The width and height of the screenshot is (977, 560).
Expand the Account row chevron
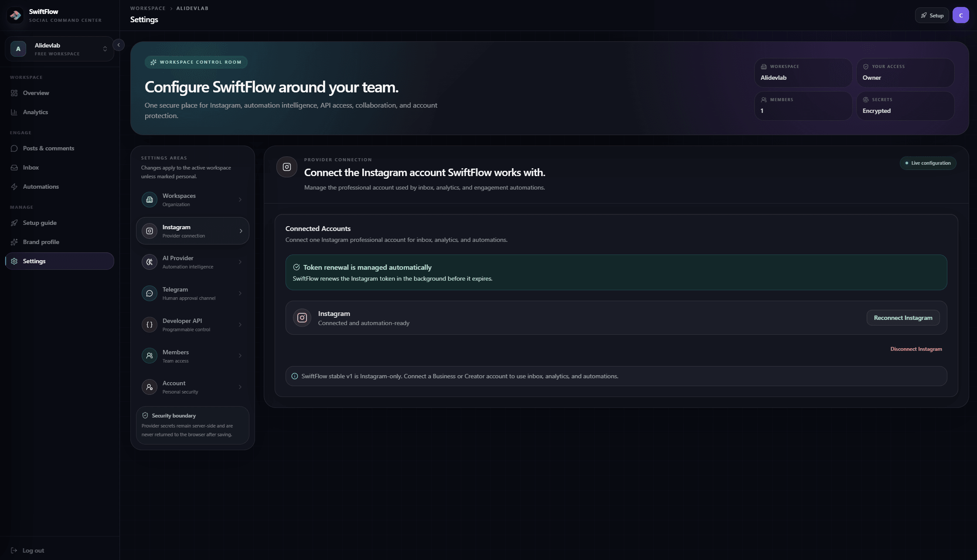coord(240,387)
